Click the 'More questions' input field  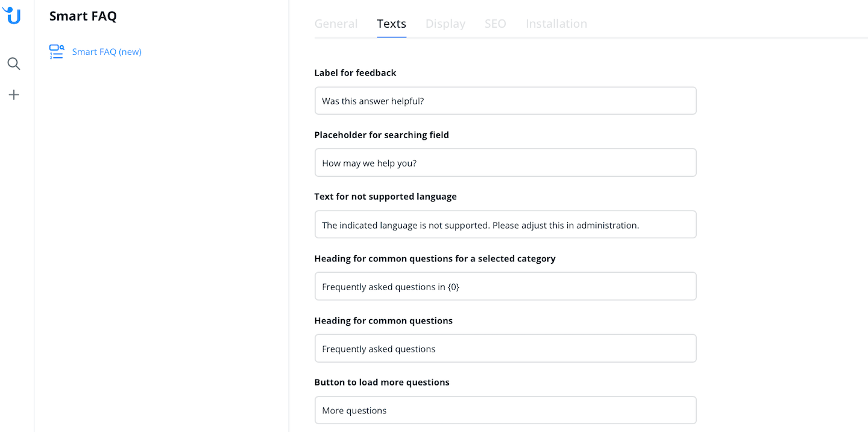coord(505,410)
